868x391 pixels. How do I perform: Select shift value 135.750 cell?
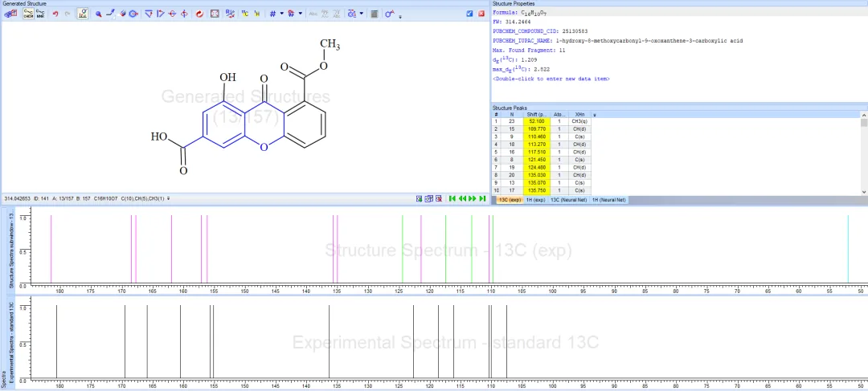[536, 191]
